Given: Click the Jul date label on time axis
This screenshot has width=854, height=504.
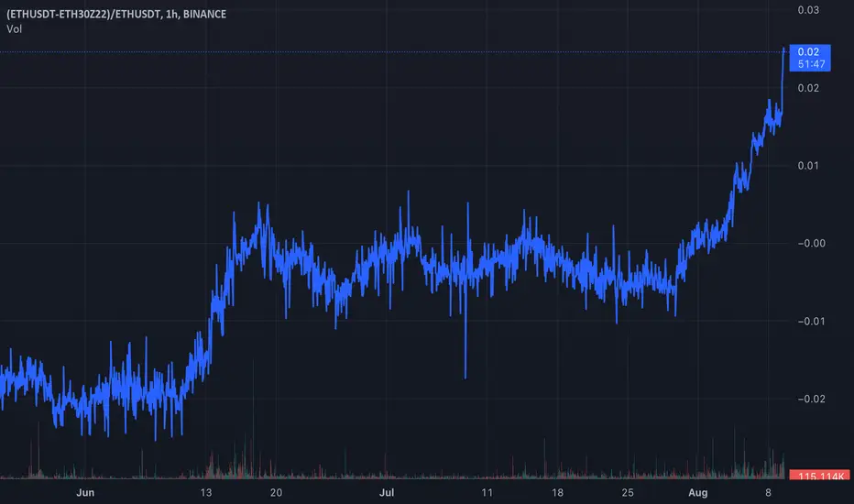Looking at the screenshot, I should 387,493.
